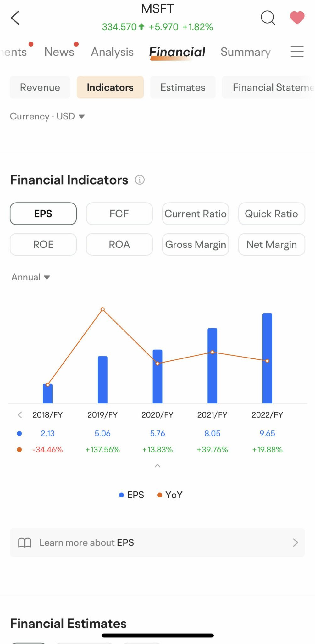The width and height of the screenshot is (315, 644).
Task: Expand the Annual period dropdown
Action: 30,277
